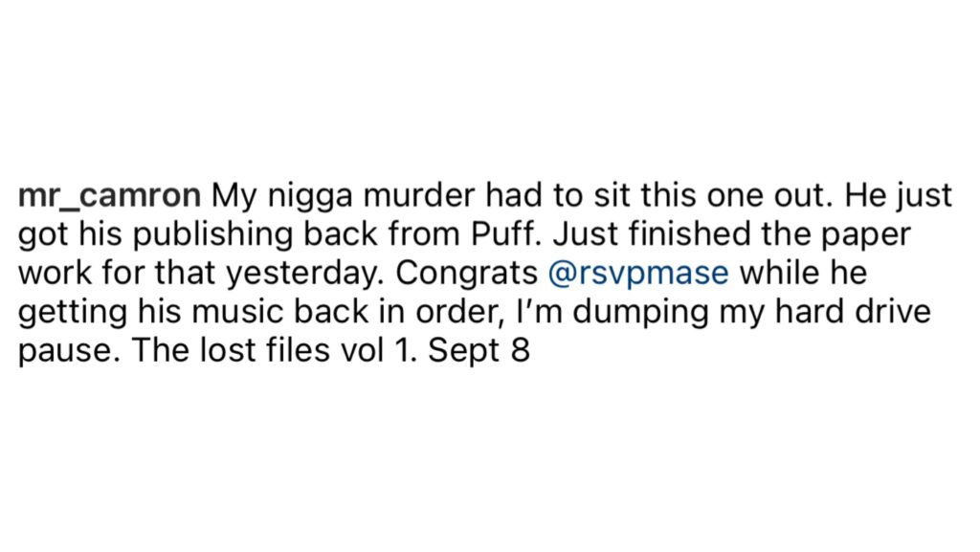
Task: Open the mr_camron profile username
Action: pyautogui.click(x=109, y=196)
